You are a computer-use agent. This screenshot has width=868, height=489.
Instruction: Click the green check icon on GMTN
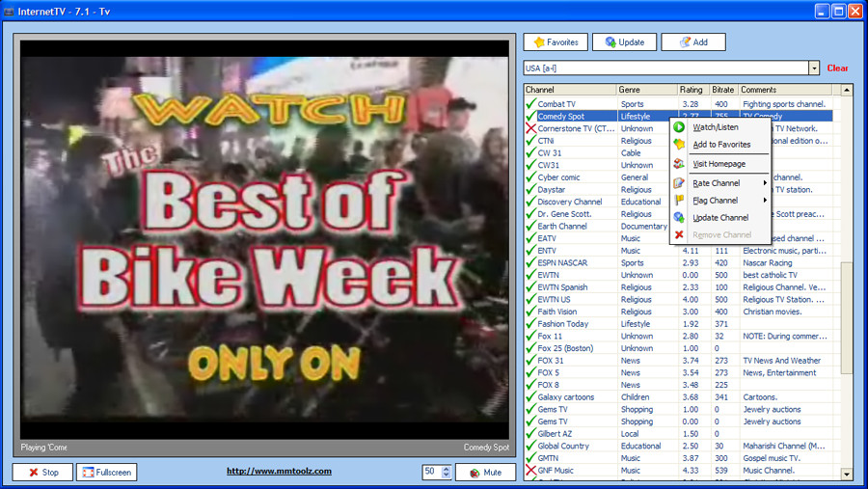(530, 458)
